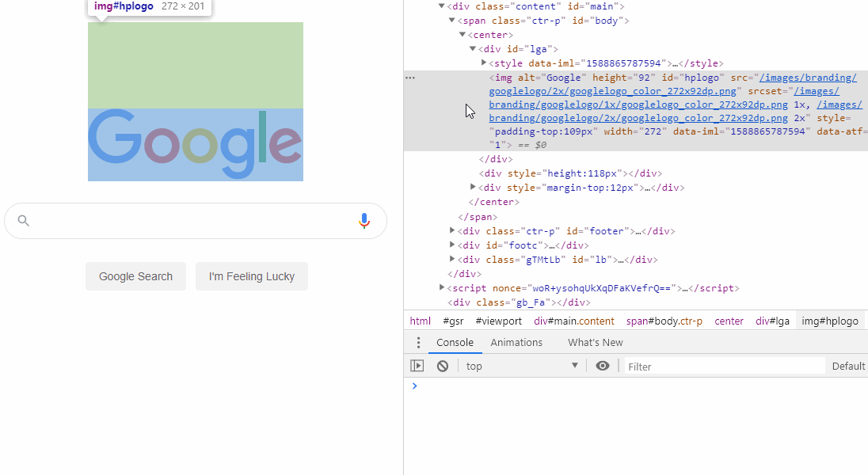Click the Google Search button

click(x=135, y=276)
